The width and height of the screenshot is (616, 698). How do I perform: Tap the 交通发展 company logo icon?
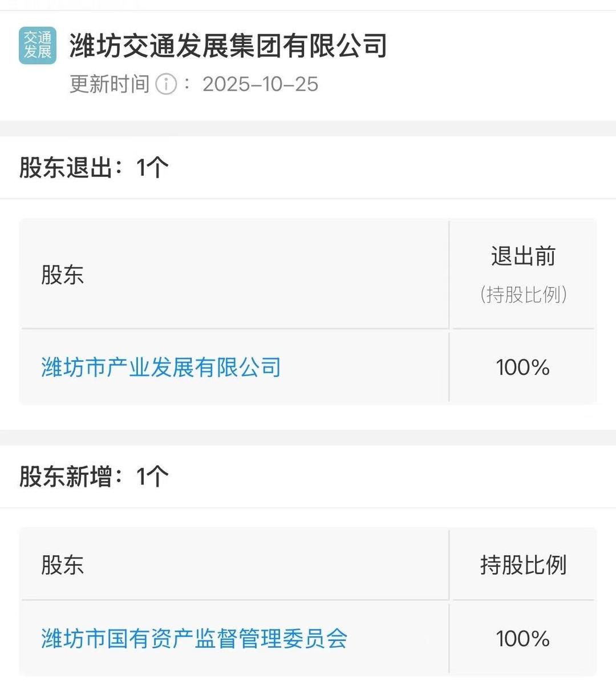click(x=38, y=45)
